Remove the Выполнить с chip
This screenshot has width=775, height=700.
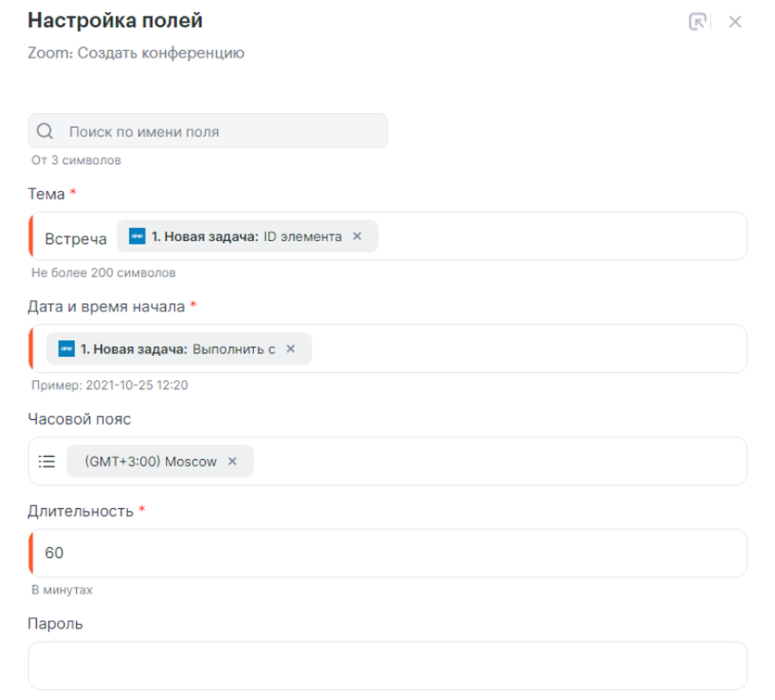290,349
